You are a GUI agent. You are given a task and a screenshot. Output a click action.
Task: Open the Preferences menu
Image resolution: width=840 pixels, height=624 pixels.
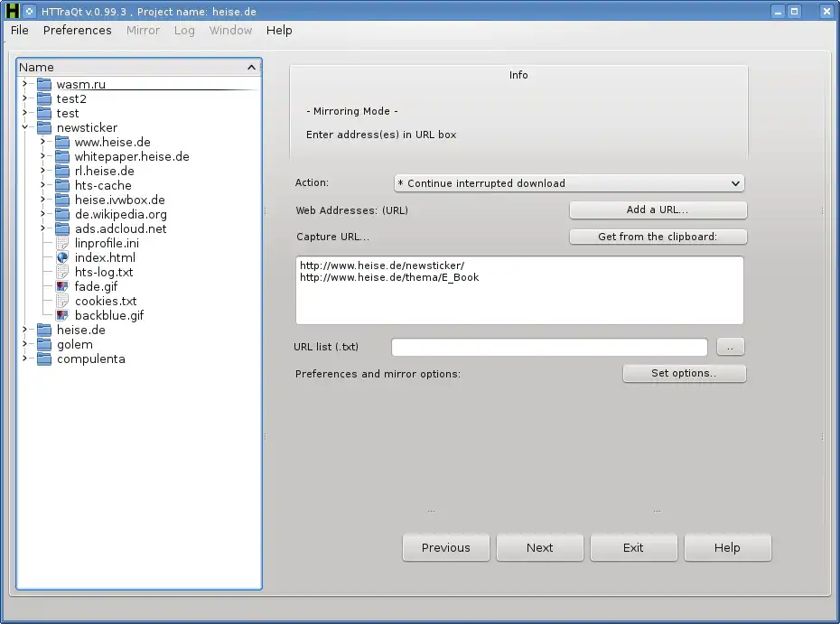pyautogui.click(x=77, y=30)
